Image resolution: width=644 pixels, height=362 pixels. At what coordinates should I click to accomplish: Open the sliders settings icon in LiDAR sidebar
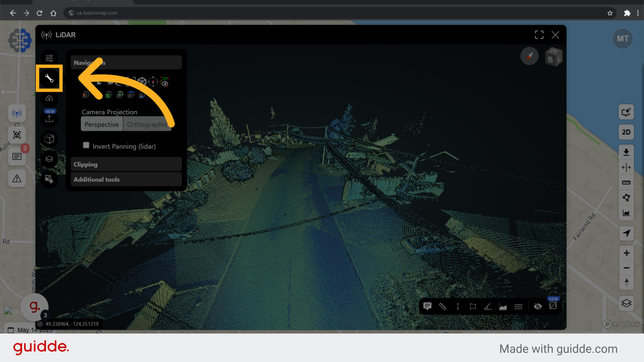49,58
